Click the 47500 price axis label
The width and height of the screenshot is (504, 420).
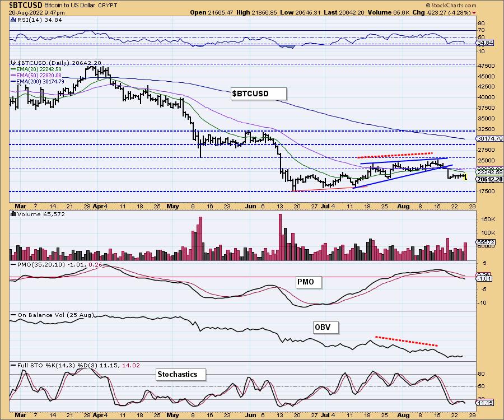tap(486, 66)
